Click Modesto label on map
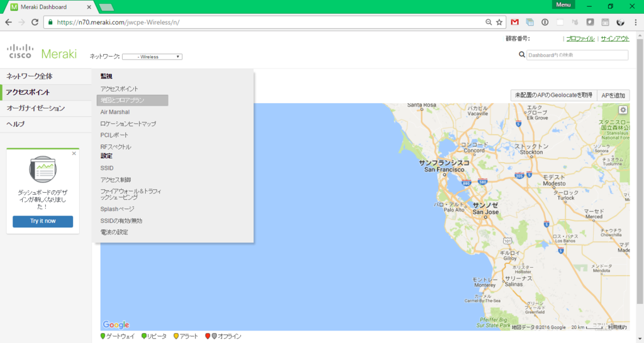Image resolution: width=644 pixels, height=343 pixels. [x=554, y=180]
